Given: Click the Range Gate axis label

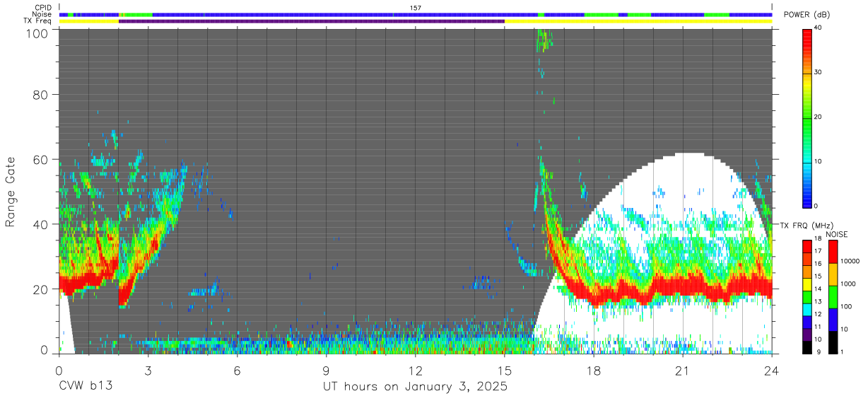Looking at the screenshot, I should 11,192.
